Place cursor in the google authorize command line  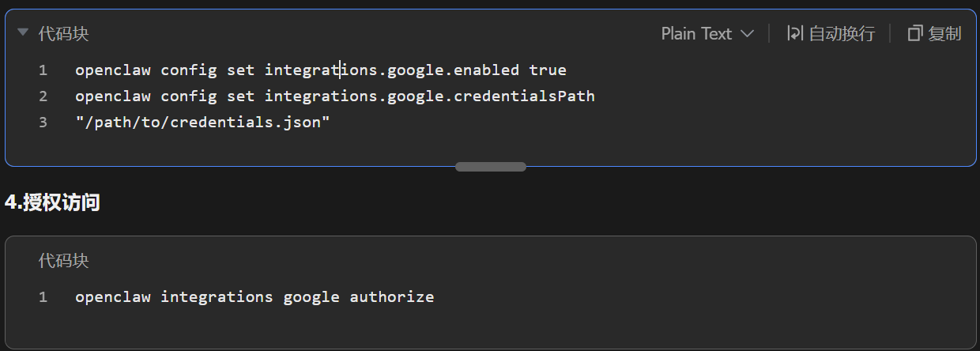(x=254, y=297)
